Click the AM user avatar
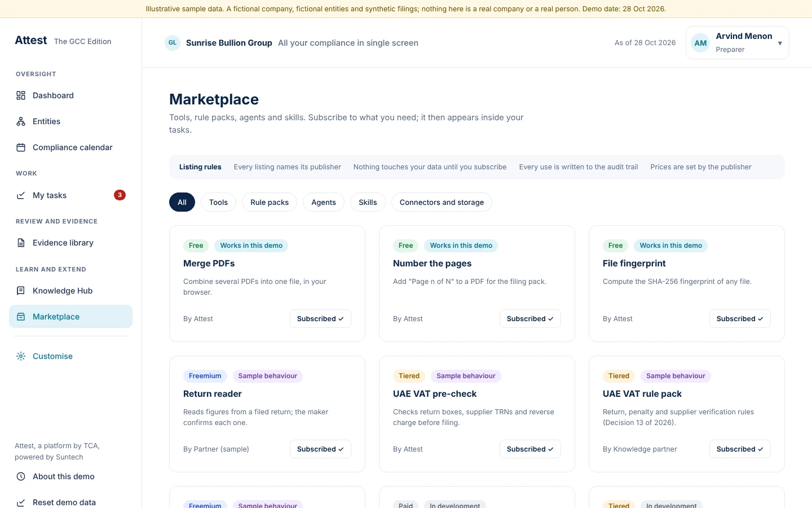The width and height of the screenshot is (812, 508). (x=700, y=43)
